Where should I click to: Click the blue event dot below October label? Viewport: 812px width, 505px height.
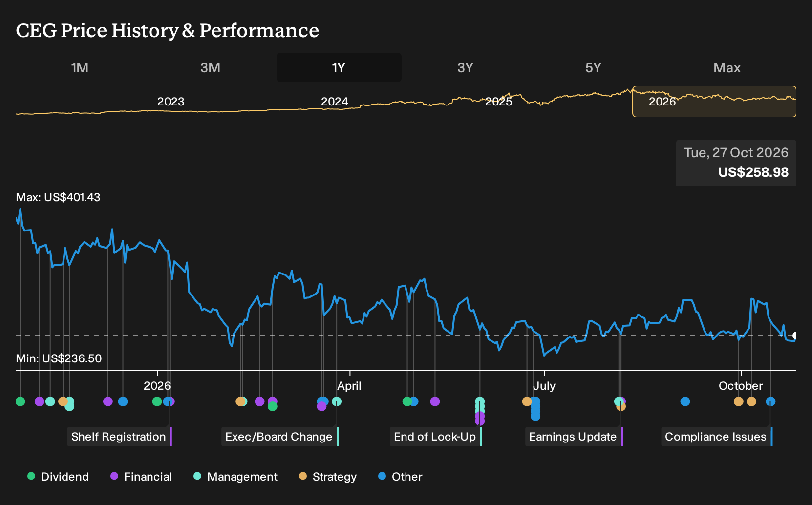[770, 401]
